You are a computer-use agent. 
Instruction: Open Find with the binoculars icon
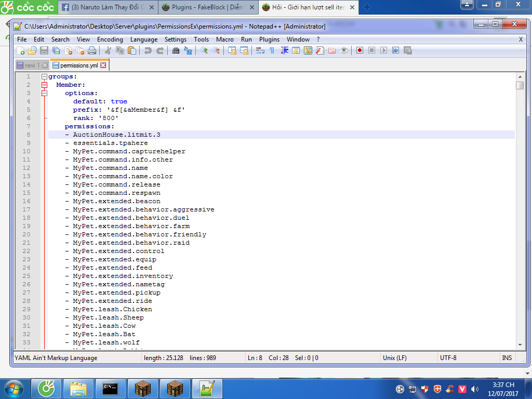coord(176,50)
